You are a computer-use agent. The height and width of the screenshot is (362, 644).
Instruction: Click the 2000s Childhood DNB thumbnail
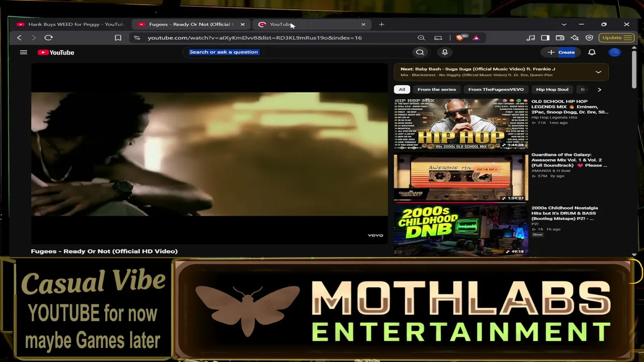tap(461, 230)
